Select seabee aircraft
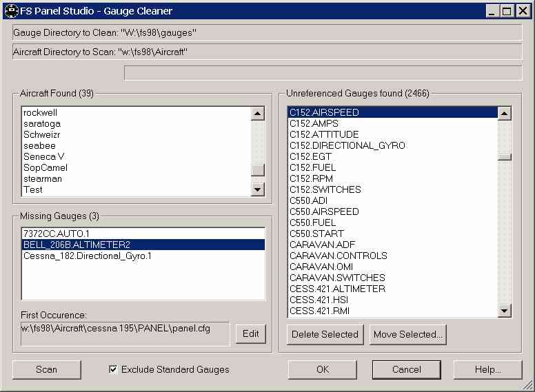 tap(136, 145)
